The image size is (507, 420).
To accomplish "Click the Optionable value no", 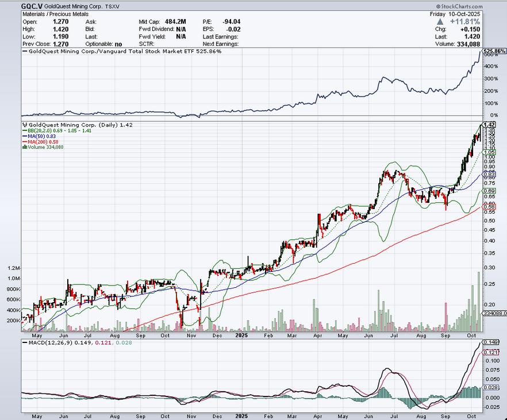I will [118, 44].
